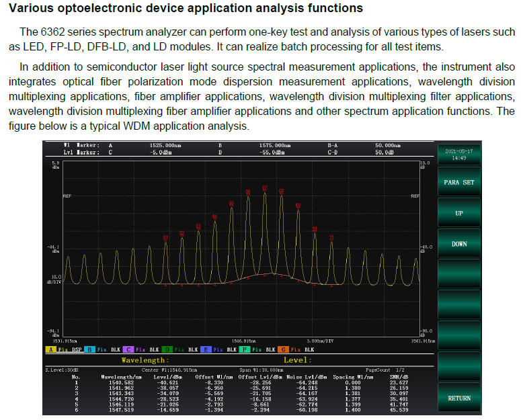Select peak marker 06 on spectrum
This screenshot has width=521, height=420.
pos(248,193)
